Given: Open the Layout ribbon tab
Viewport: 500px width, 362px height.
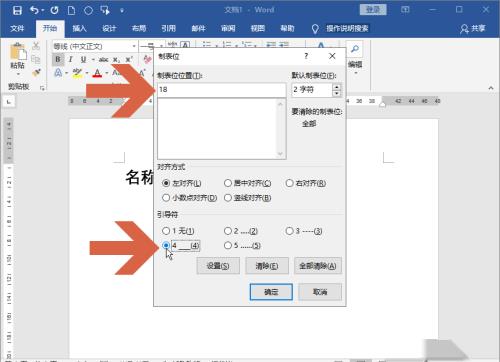Looking at the screenshot, I should (x=139, y=29).
